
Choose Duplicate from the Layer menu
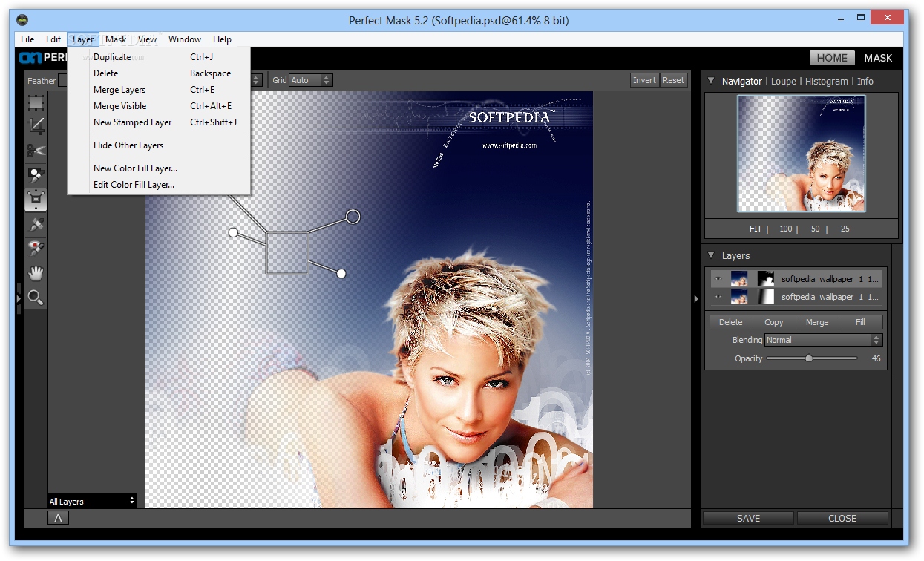159,57
